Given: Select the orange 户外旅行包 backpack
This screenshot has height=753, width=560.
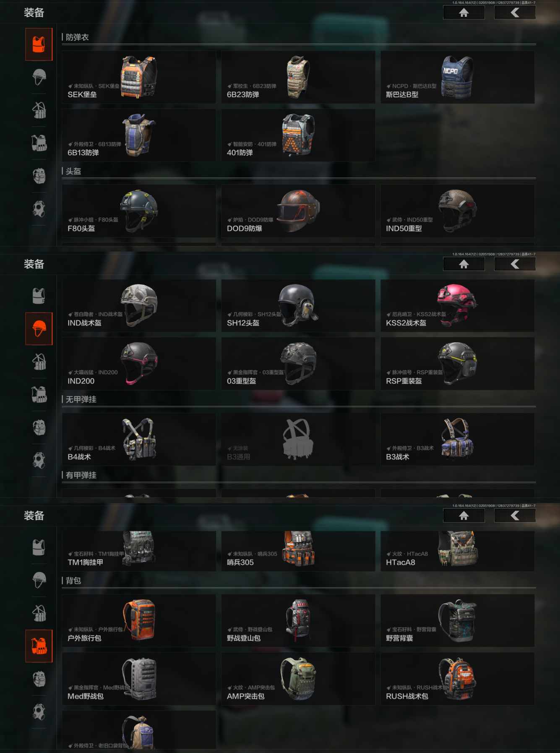Looking at the screenshot, I should [139, 621].
